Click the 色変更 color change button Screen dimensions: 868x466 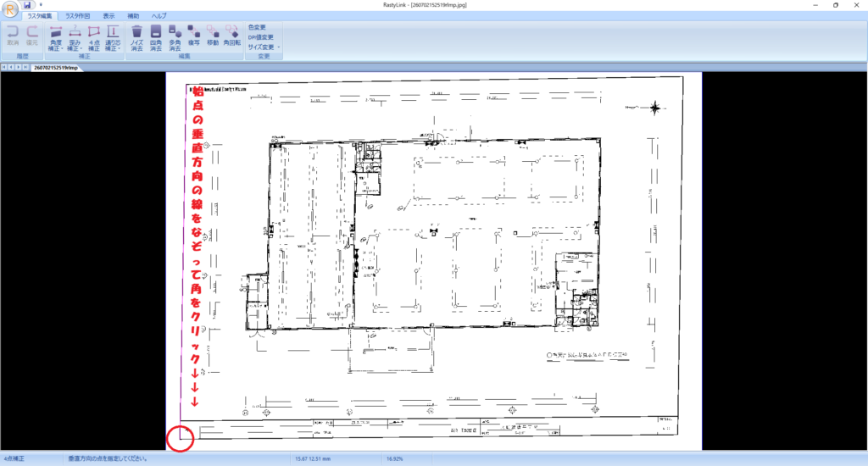(258, 27)
